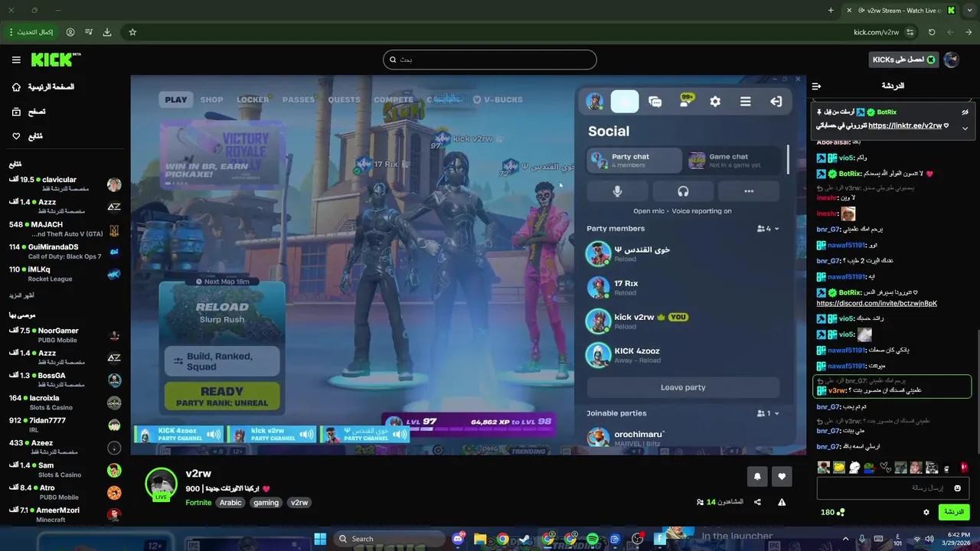The width and height of the screenshot is (980, 551).
Task: Click the Kick search box
Action: coord(490,60)
